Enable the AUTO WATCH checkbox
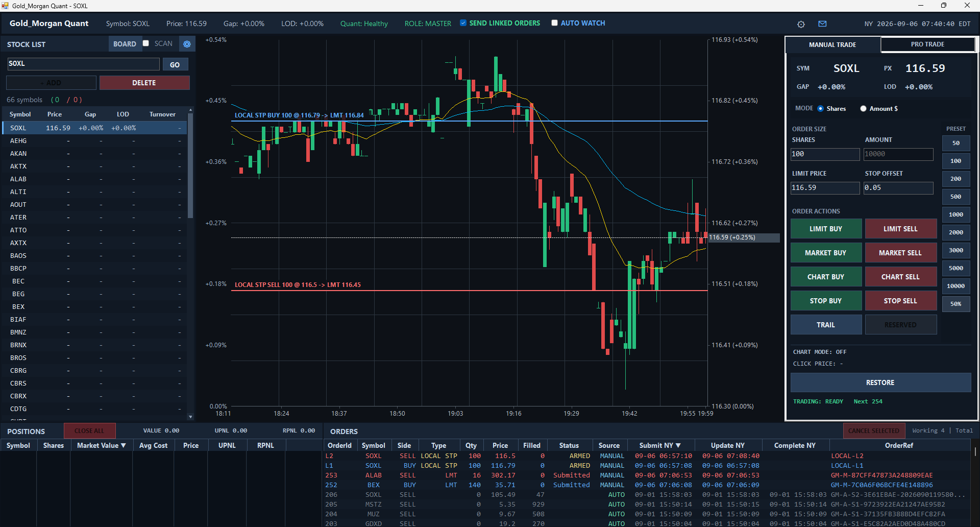The height and width of the screenshot is (527, 980). coord(554,23)
